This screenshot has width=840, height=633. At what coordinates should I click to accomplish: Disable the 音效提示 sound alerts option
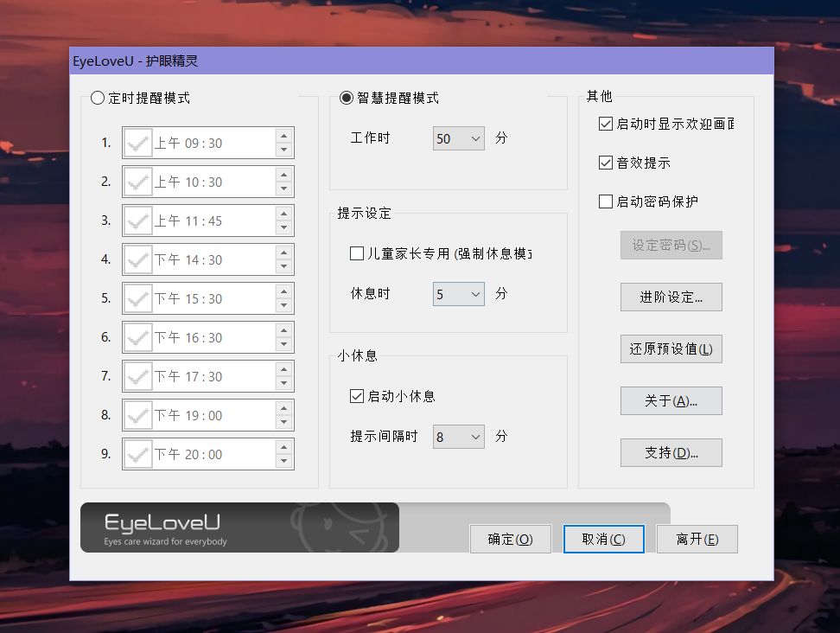pos(606,163)
